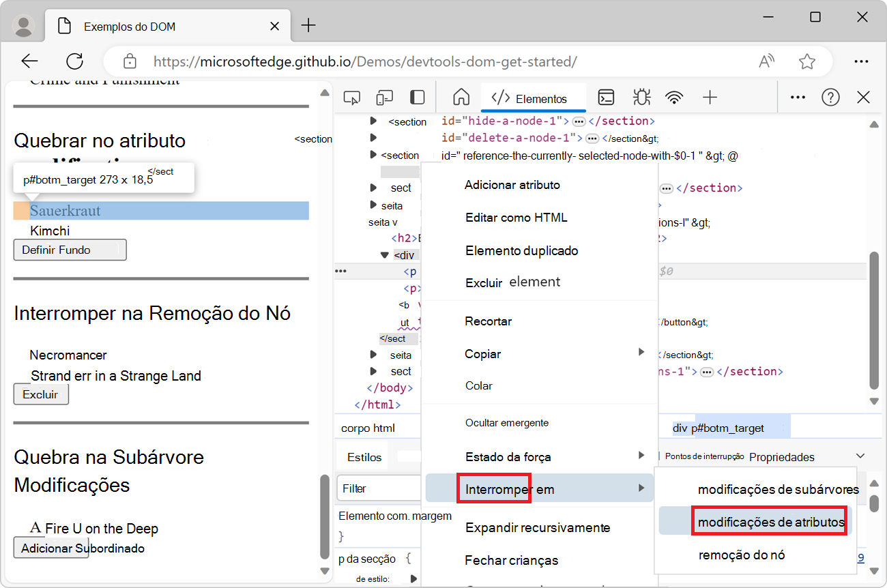887x588 pixels.
Task: Expand the Propriedades panel chevron
Action: pos(860,456)
